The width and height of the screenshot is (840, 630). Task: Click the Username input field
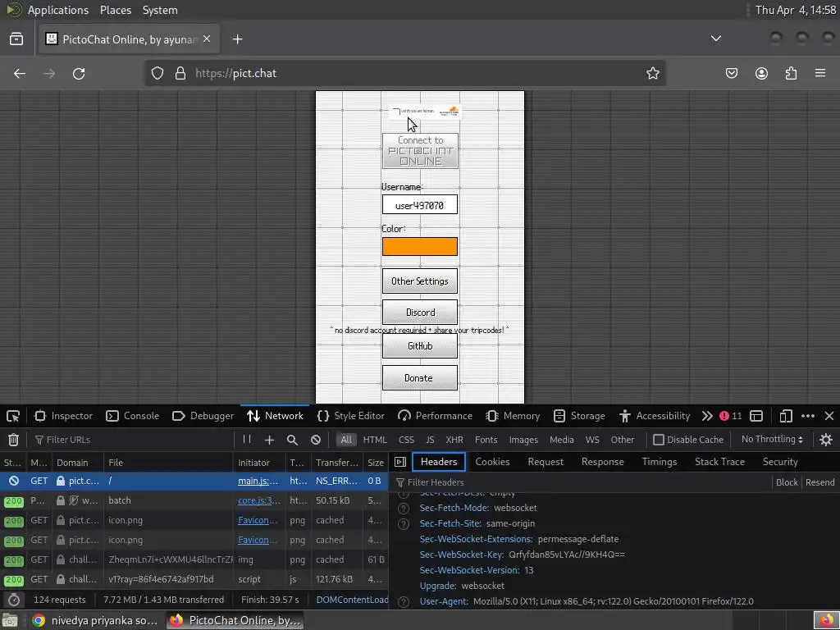click(x=420, y=204)
